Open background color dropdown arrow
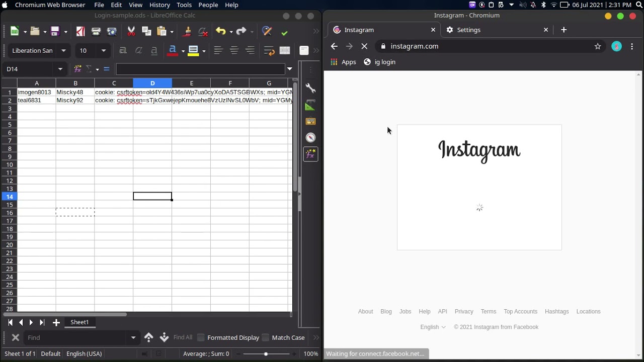 pyautogui.click(x=204, y=50)
